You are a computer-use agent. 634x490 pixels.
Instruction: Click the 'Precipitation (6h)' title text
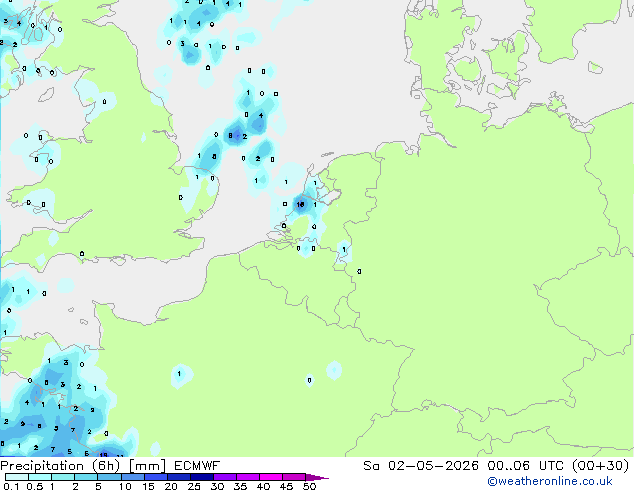pos(60,466)
